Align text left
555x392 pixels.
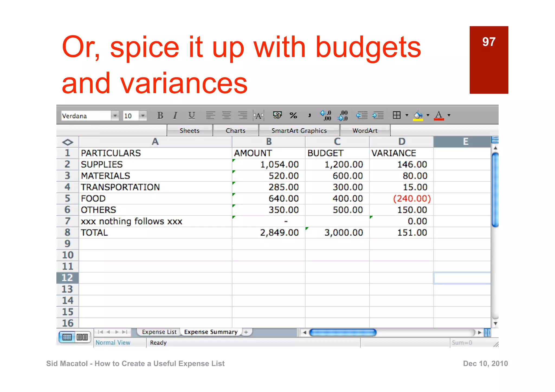(210, 115)
